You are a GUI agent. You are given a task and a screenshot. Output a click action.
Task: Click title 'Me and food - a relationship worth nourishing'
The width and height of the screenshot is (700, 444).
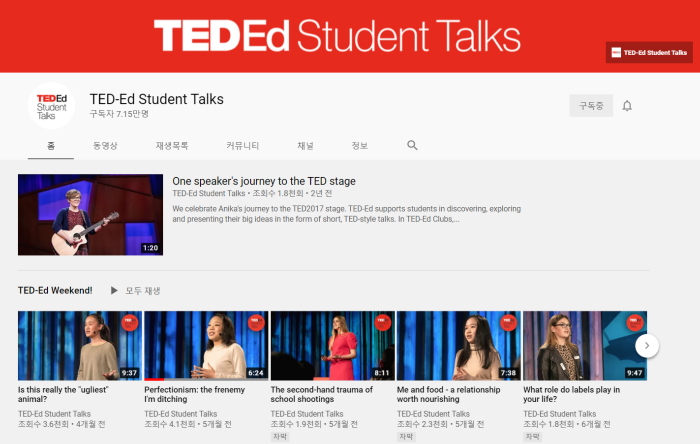pyautogui.click(x=449, y=394)
